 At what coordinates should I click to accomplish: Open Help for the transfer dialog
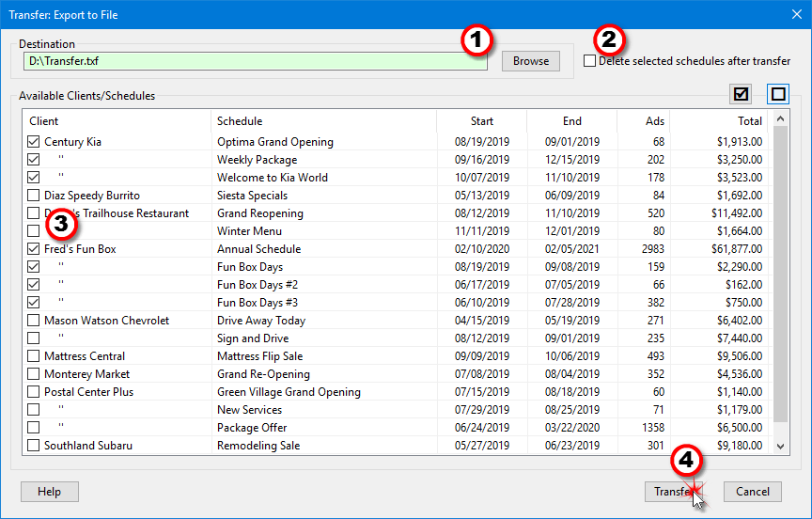[x=50, y=492]
